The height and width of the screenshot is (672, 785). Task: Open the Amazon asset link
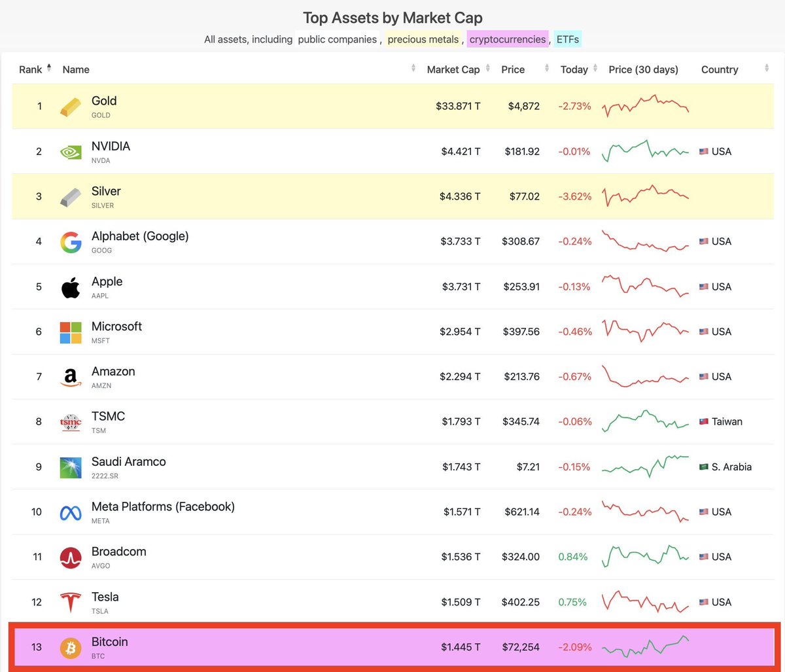tap(113, 372)
